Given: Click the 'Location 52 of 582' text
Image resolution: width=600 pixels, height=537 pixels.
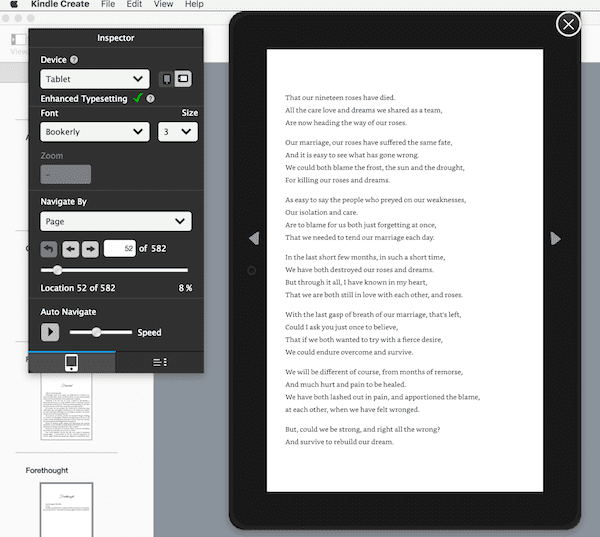Looking at the screenshot, I should click(x=78, y=288).
